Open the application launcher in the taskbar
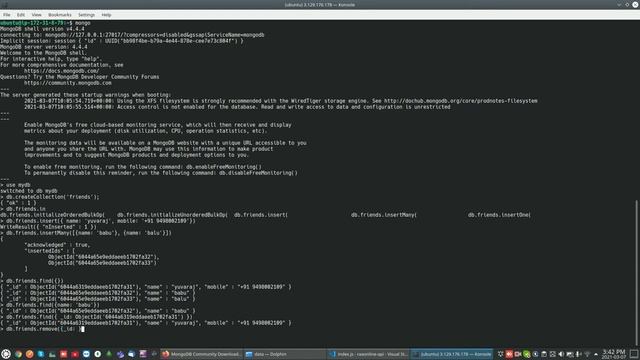The image size is (640, 360). (x=6, y=354)
